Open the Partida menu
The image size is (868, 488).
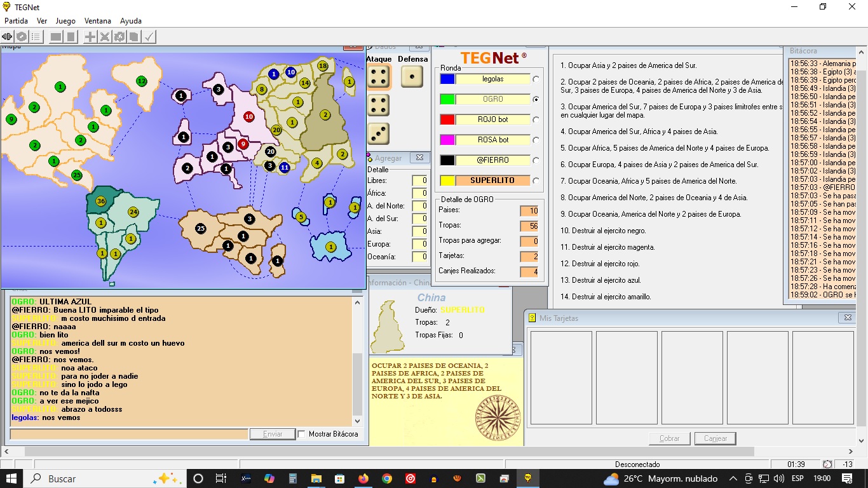coord(16,21)
